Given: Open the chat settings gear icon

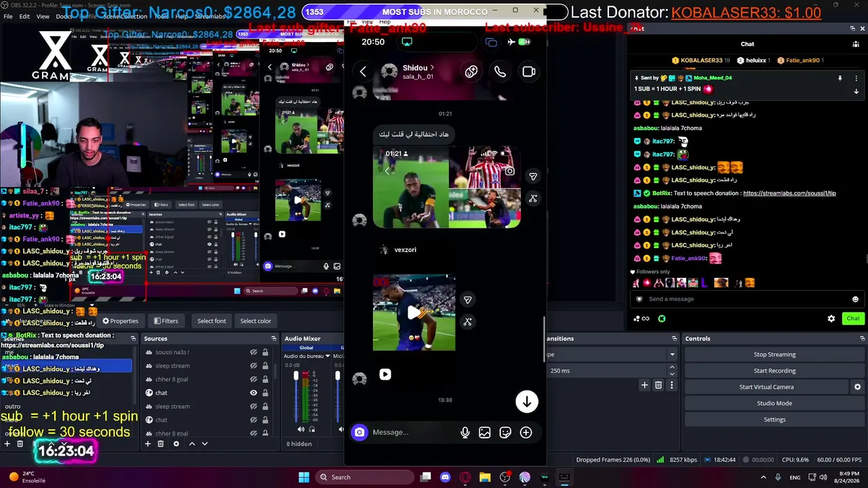Looking at the screenshot, I should pyautogui.click(x=831, y=319).
